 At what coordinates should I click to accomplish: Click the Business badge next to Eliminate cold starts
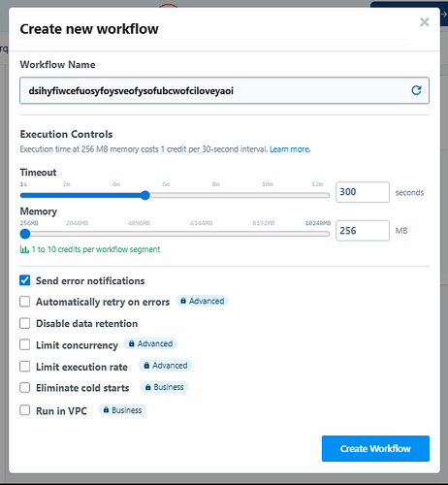pyautogui.click(x=164, y=387)
